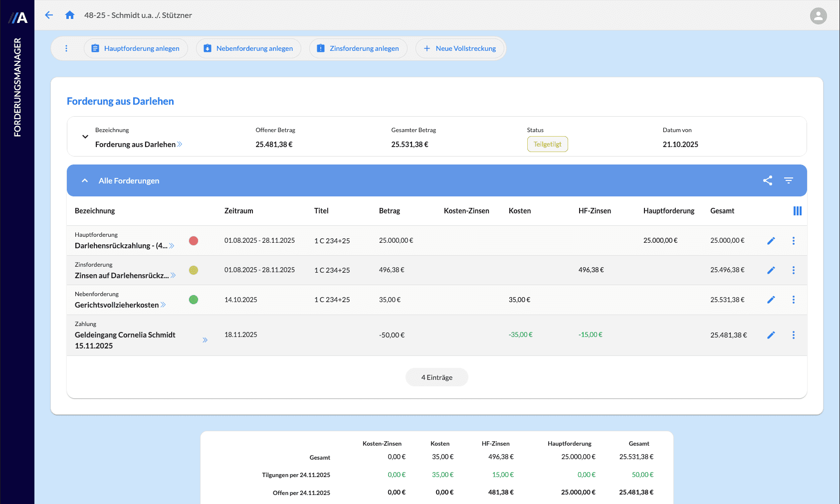Open more options for Zinsforderung row

click(794, 270)
